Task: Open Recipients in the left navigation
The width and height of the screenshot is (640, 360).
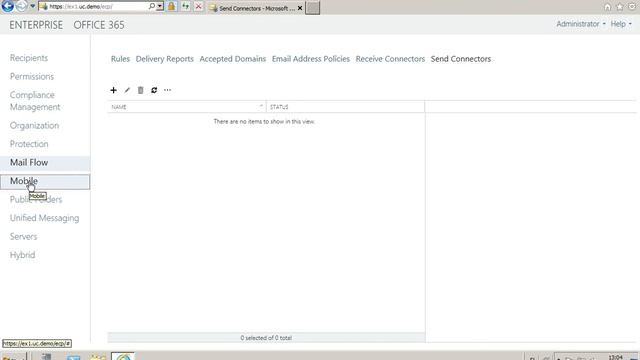Action: (29, 58)
